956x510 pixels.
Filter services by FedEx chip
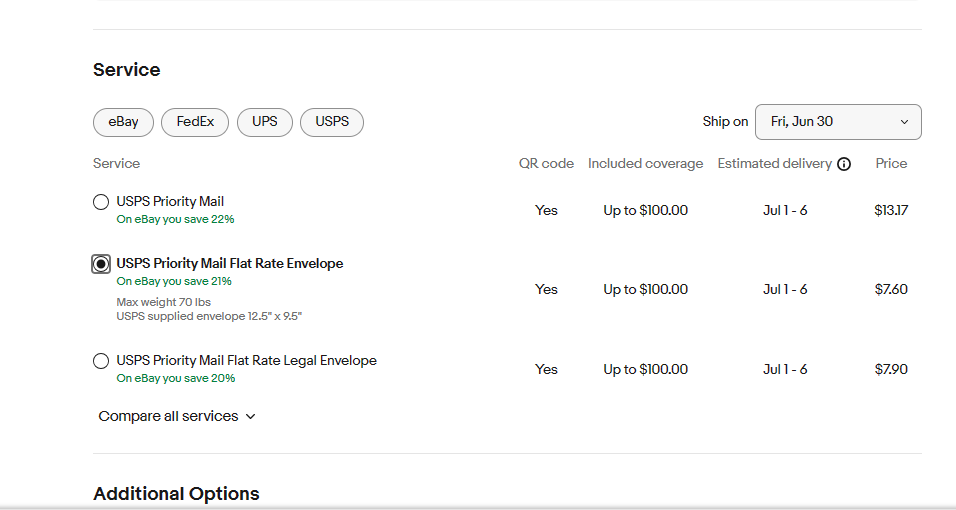point(195,122)
